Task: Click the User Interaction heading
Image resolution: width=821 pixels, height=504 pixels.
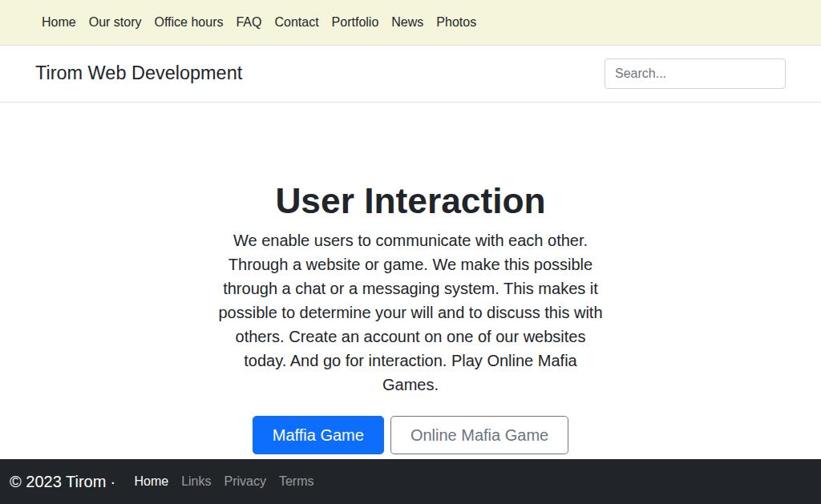Action: click(x=410, y=201)
